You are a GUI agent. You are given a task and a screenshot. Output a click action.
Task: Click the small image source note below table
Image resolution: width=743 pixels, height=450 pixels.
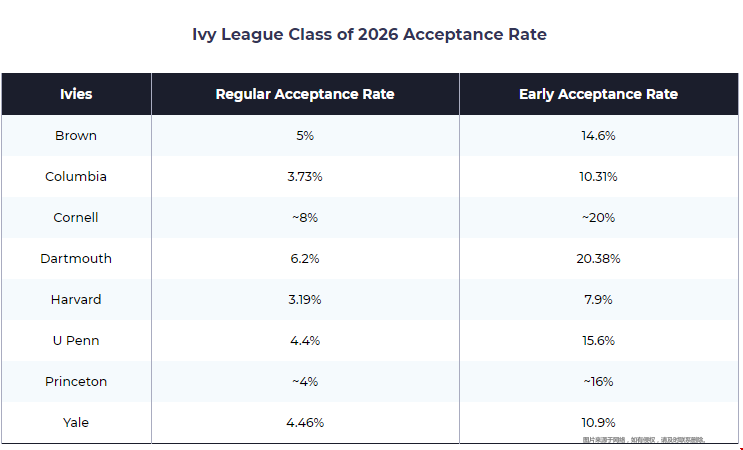[644, 440]
